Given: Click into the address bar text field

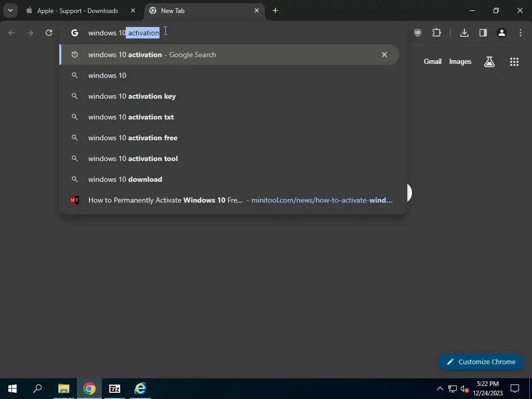Looking at the screenshot, I should pos(233,33).
